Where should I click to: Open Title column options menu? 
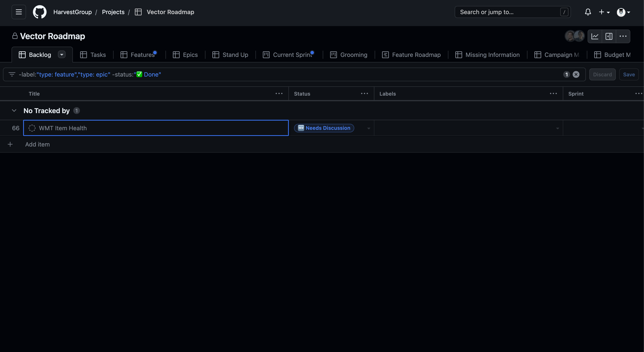click(x=279, y=94)
